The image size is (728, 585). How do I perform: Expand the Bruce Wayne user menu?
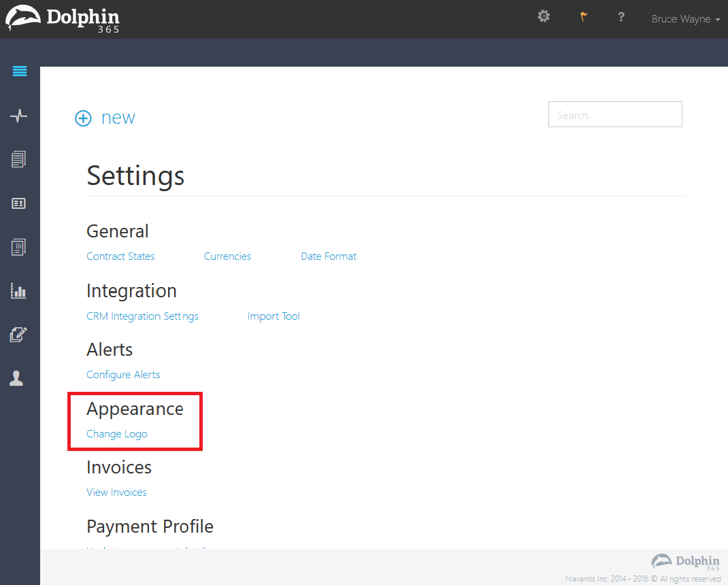tap(686, 19)
